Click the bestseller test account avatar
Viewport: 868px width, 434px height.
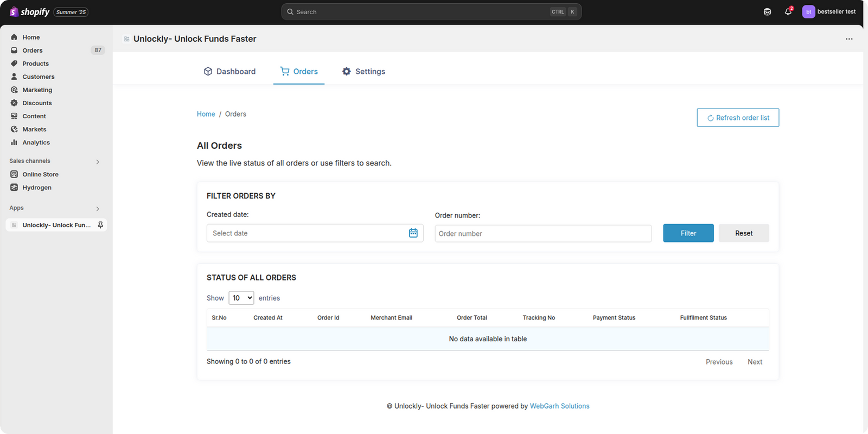[808, 11]
